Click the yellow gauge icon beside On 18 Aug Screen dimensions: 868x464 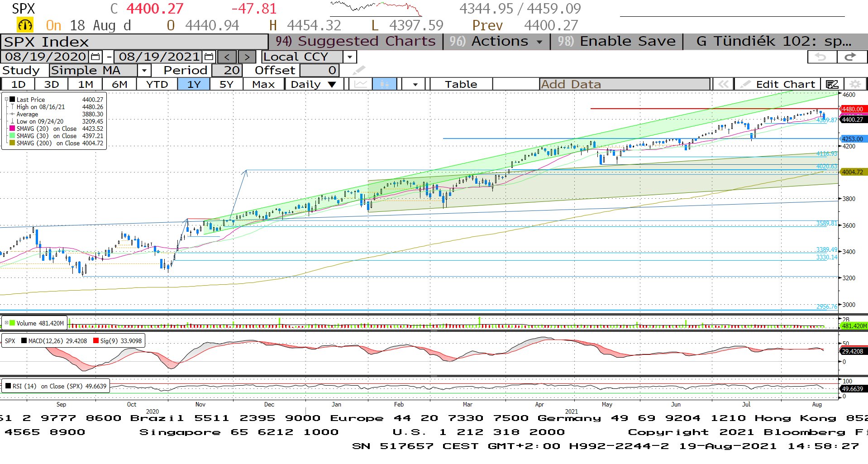(25, 25)
